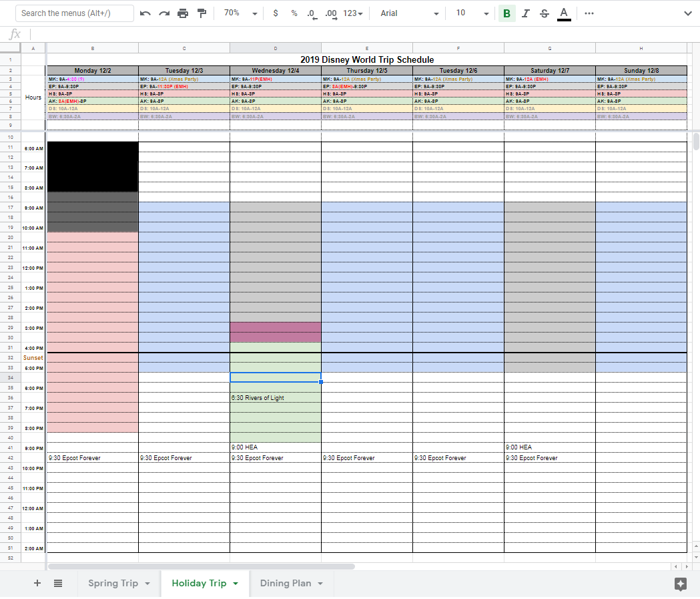Viewport: 700px width, 599px height.
Task: Click the vertical scroll down arrow
Action: (x=696, y=557)
